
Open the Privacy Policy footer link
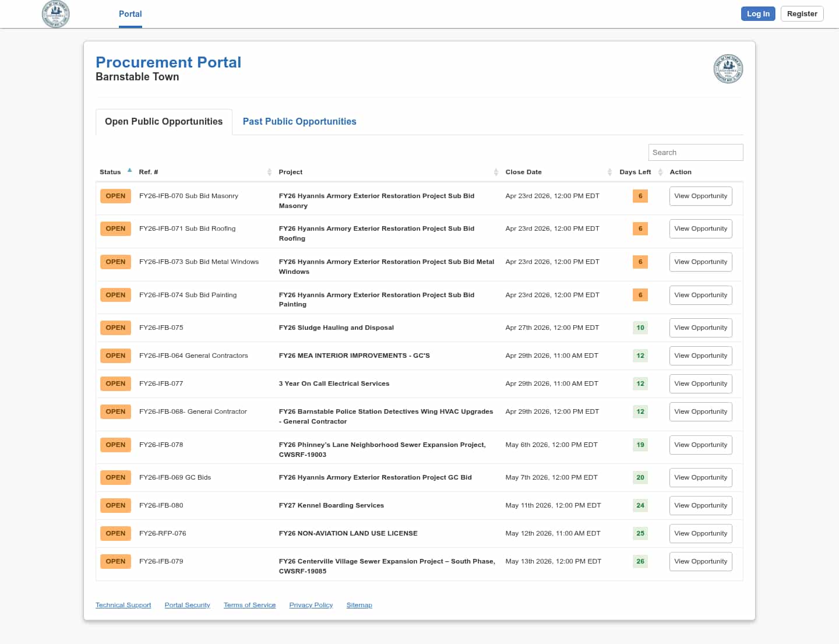point(311,605)
